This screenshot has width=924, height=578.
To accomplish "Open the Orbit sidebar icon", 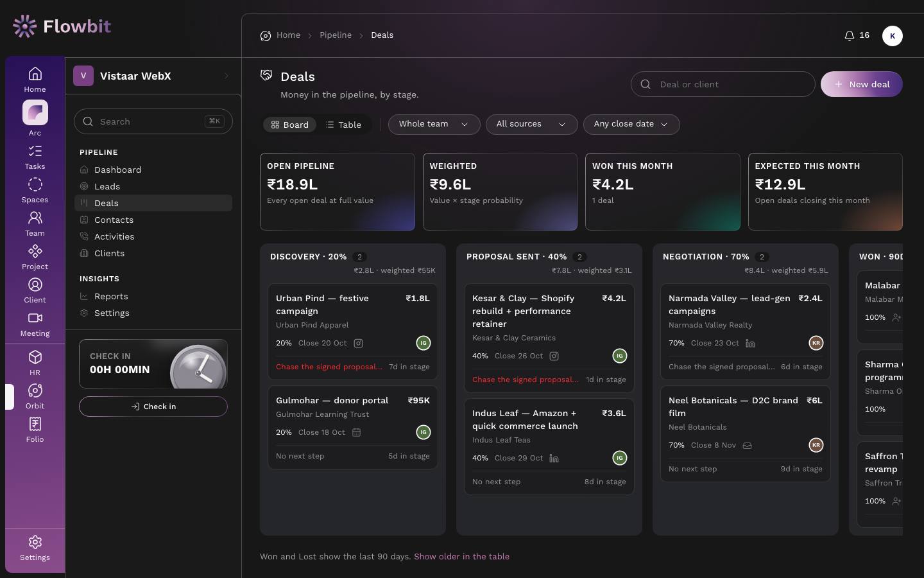I will click(35, 397).
